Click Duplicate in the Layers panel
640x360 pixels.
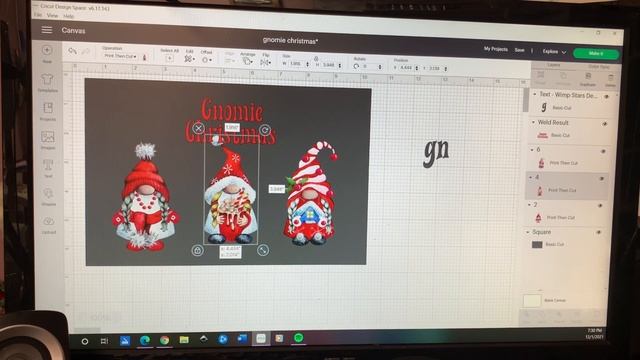point(588,78)
